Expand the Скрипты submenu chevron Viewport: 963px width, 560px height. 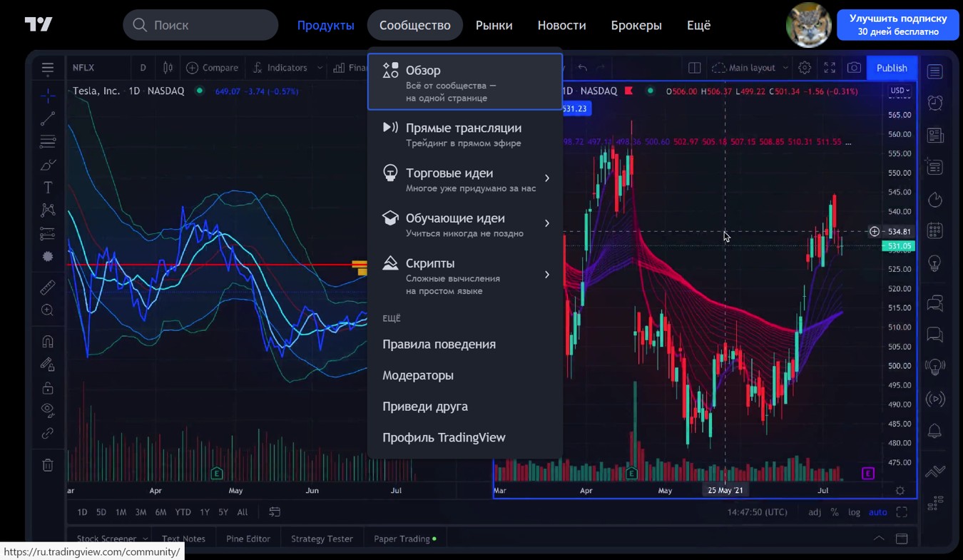click(547, 275)
